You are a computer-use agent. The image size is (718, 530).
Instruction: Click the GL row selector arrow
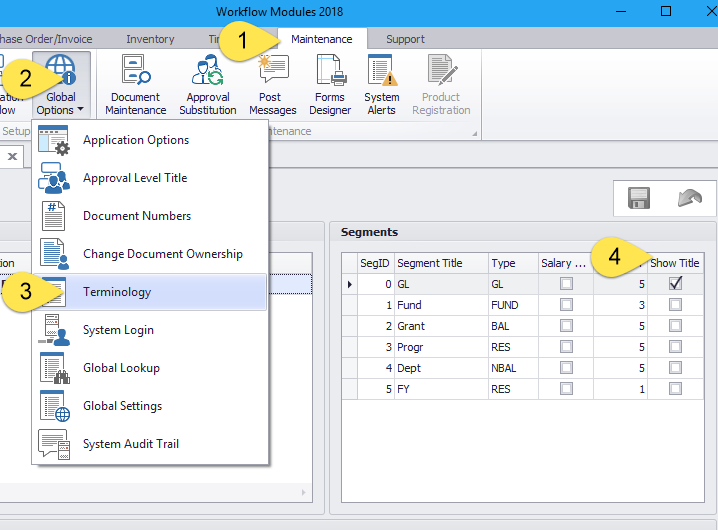click(x=349, y=284)
